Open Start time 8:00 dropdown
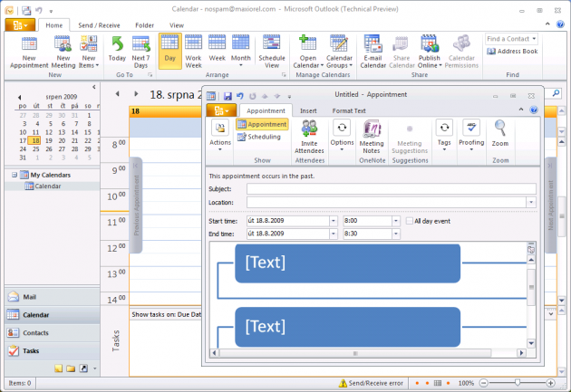571x392 pixels. 396,221
